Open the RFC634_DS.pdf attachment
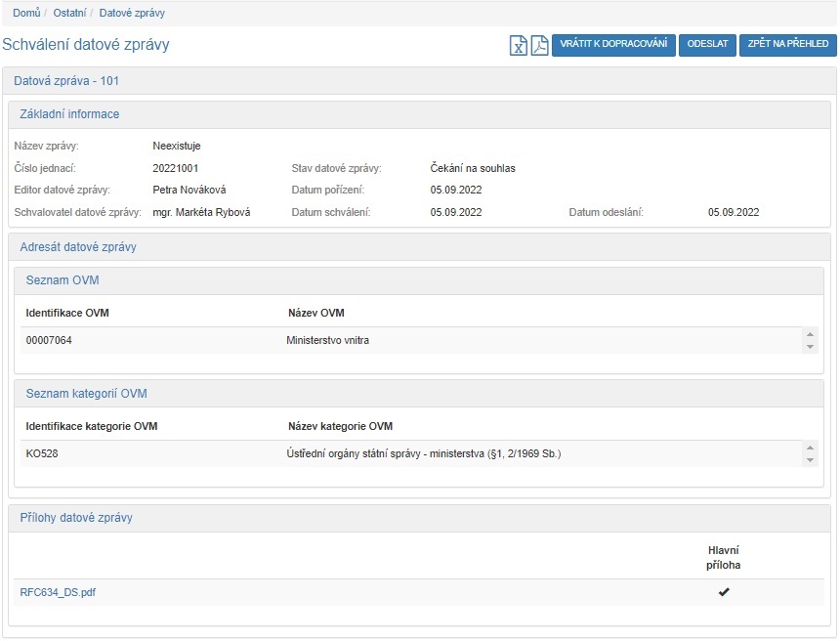The image size is (840, 641). 58,592
